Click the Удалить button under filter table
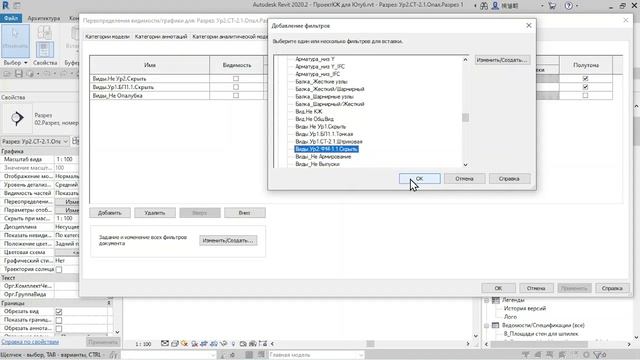 155,213
